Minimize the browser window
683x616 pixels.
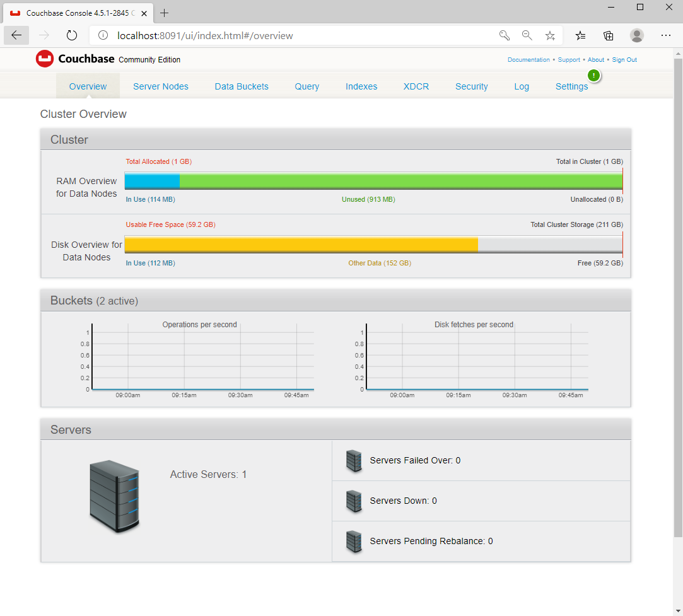(x=611, y=8)
